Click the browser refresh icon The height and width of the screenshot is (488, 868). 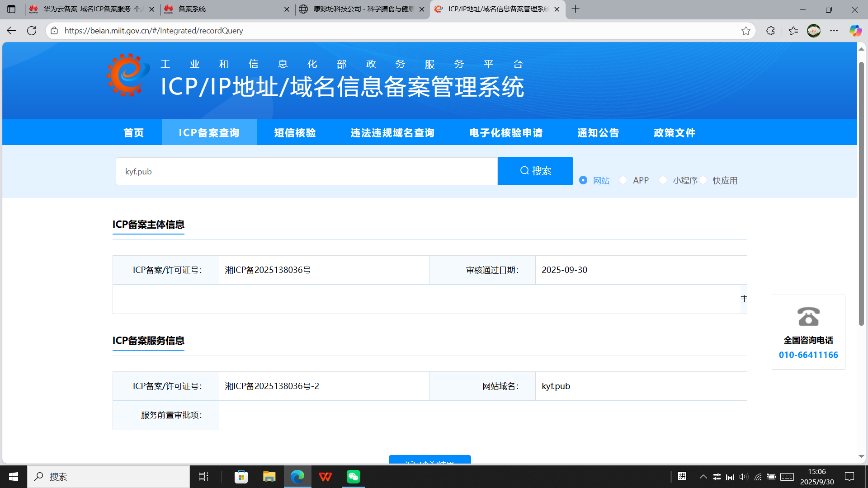point(32,31)
